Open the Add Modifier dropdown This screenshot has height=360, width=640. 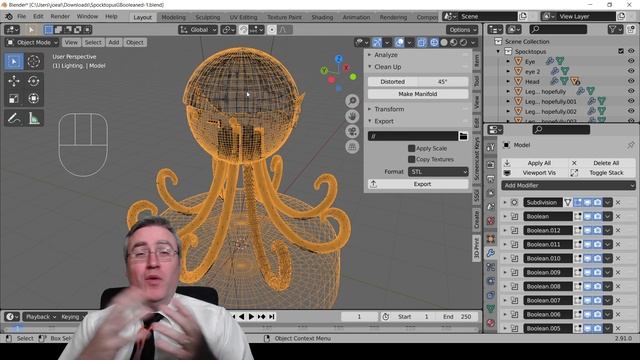[568, 185]
